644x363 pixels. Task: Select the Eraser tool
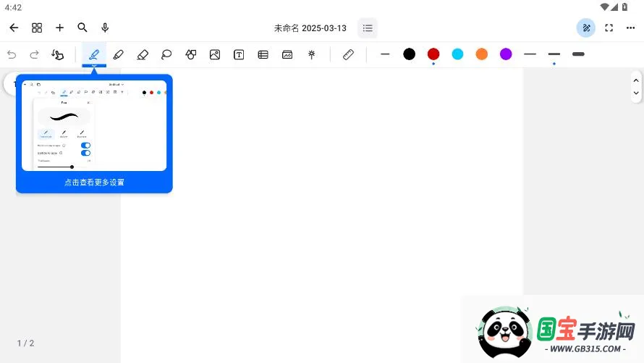[x=143, y=54]
